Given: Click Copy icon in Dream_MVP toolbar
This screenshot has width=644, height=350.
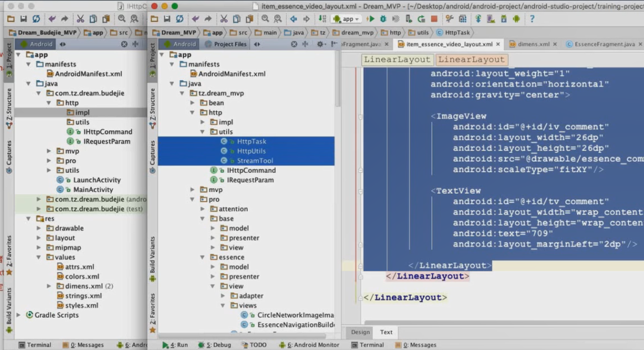Looking at the screenshot, I should [236, 19].
